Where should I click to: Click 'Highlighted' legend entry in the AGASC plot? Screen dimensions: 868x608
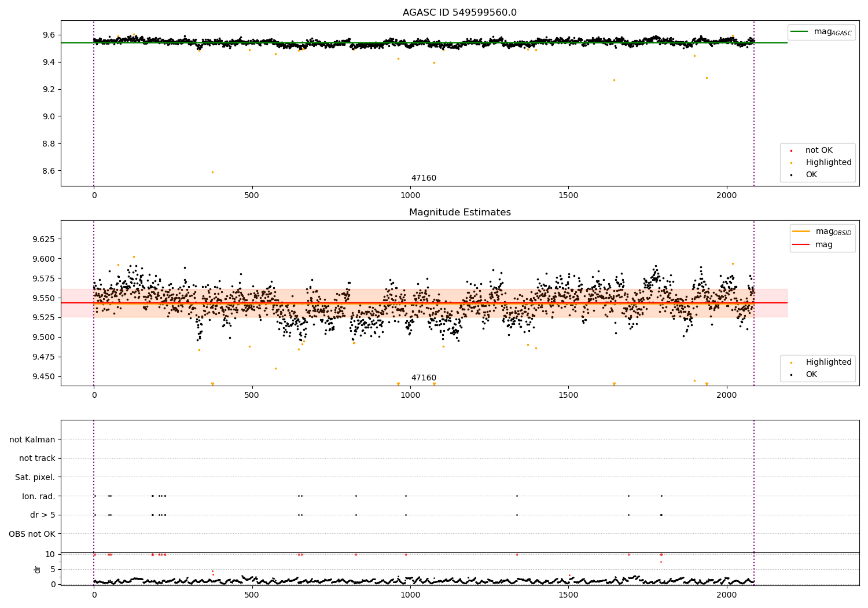point(829,163)
